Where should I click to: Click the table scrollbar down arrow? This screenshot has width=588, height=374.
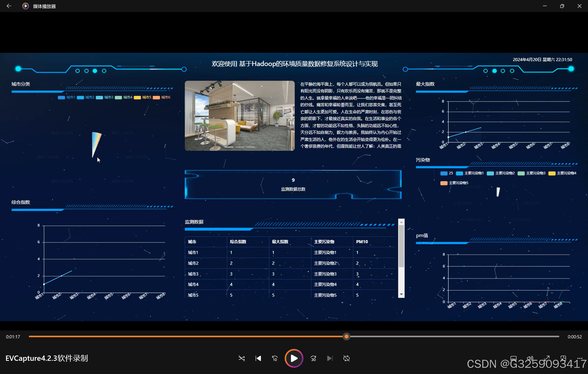tap(401, 294)
